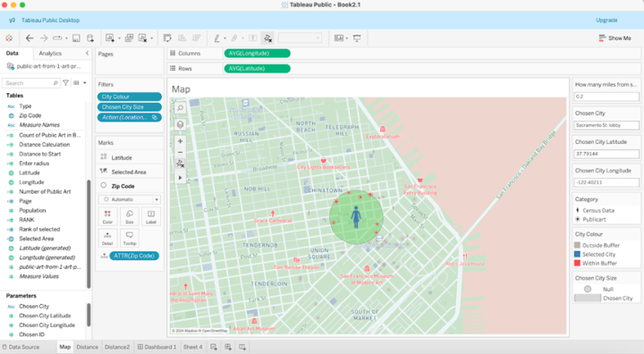Expand the Pause Auto Updates dropdown arrow
This screenshot has width=644, height=354.
click(66, 38)
